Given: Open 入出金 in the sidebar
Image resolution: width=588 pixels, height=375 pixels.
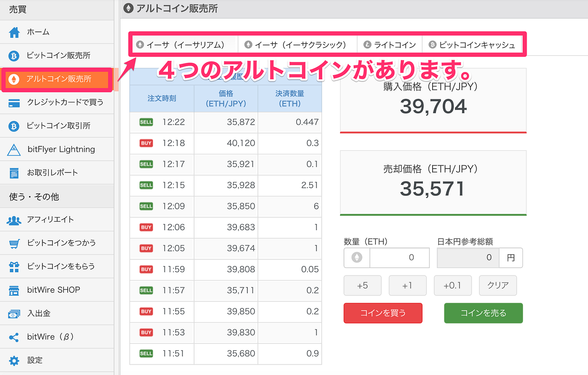Looking at the screenshot, I should tap(57, 313).
